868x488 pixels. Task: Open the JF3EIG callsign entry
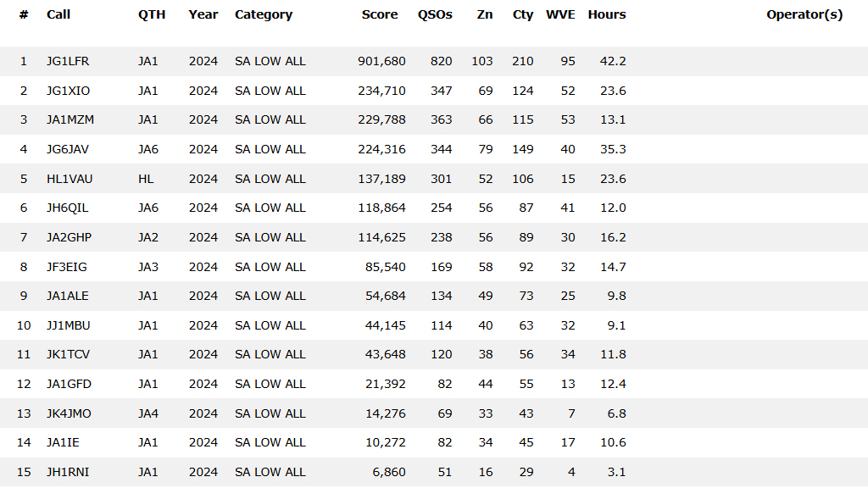click(x=67, y=267)
